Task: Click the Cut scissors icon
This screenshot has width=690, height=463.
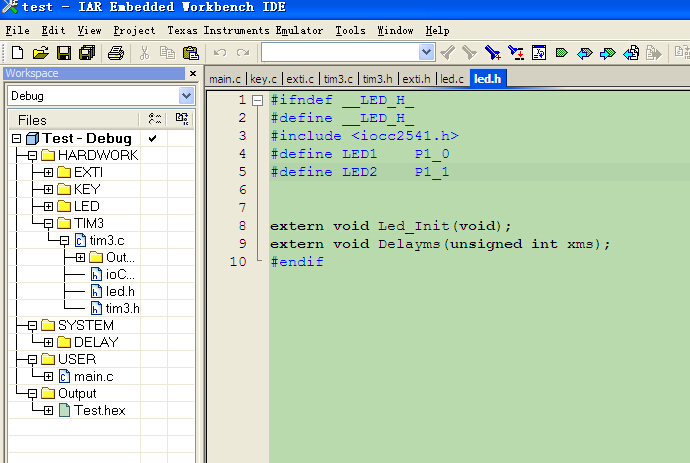Action: pos(144,53)
